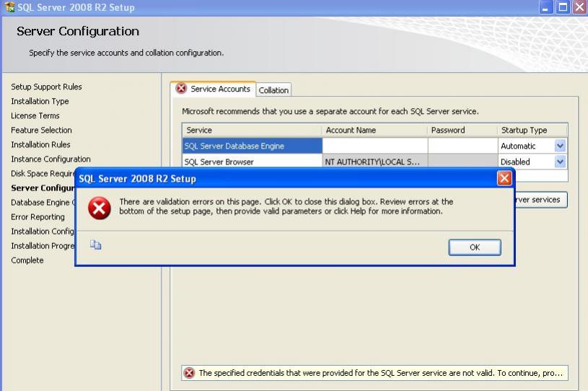The image size is (588, 391).
Task: Close the main SQL Server Setup window
Action: coord(579,7)
